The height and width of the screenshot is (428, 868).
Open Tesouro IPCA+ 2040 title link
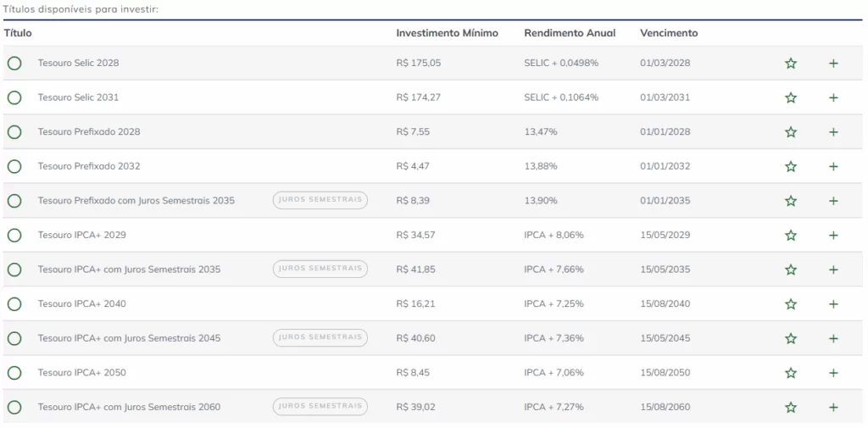click(81, 303)
